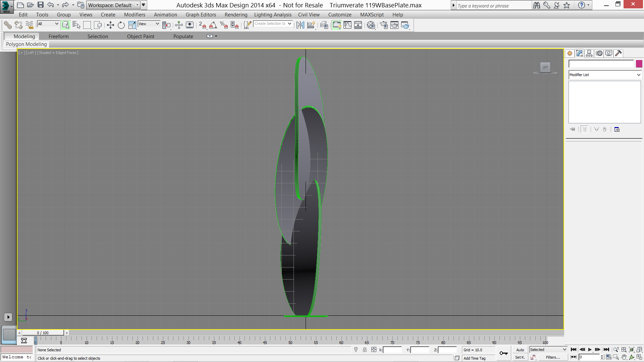Click Play Animation button
Image resolution: width=644 pixels, height=362 pixels.
pos(590,350)
